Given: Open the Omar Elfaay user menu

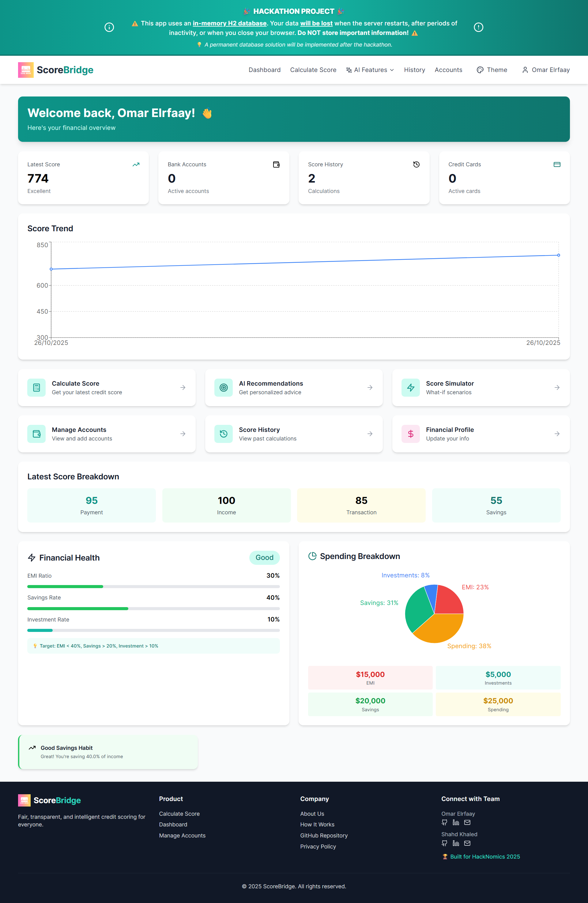Looking at the screenshot, I should (x=546, y=70).
